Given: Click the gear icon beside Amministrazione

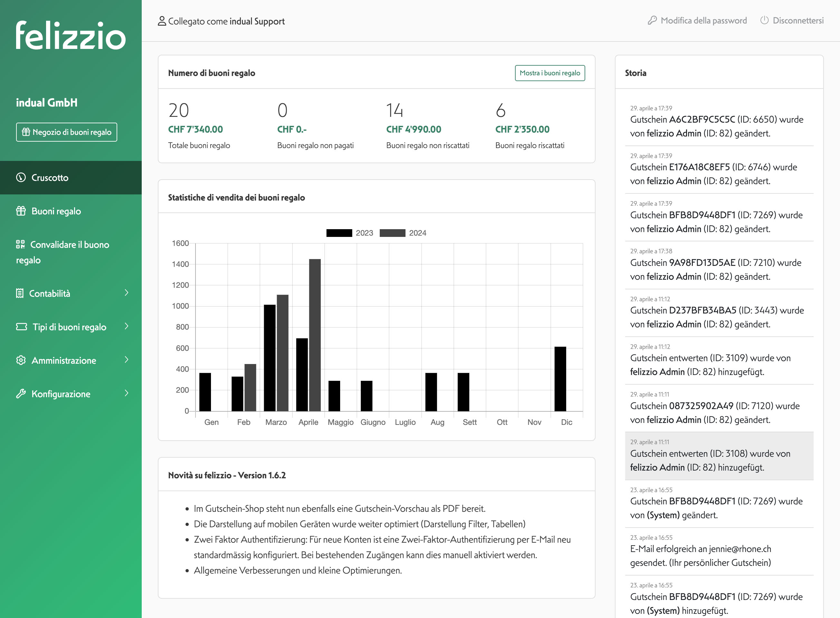Looking at the screenshot, I should pyautogui.click(x=21, y=360).
